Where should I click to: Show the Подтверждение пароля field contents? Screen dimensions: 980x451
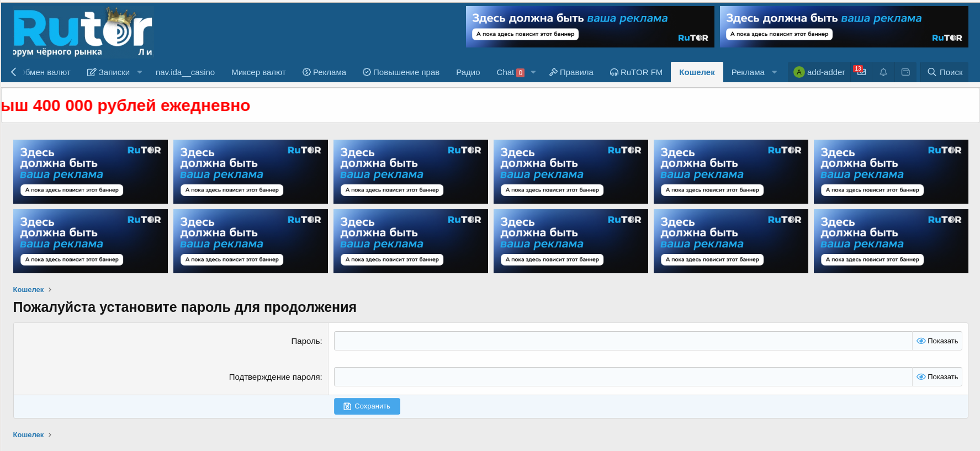click(937, 377)
